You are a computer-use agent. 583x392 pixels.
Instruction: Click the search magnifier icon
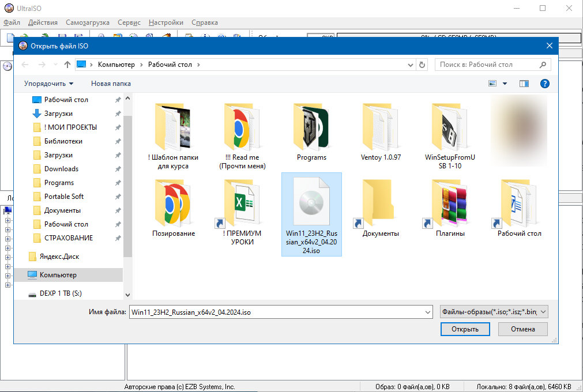tap(542, 65)
